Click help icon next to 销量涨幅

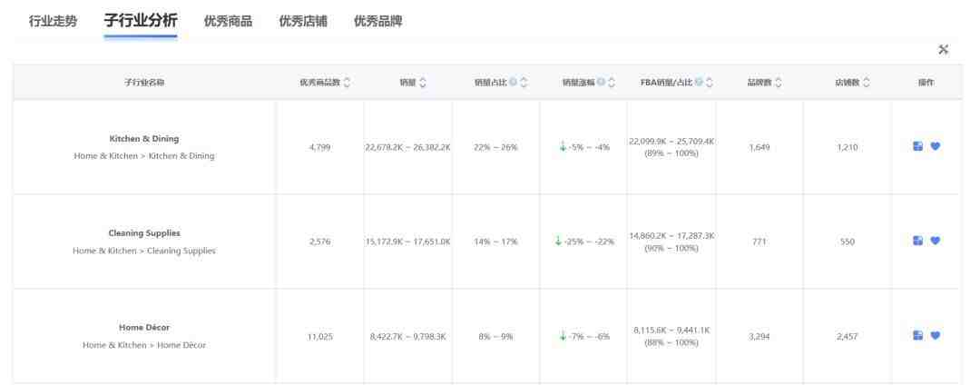click(601, 82)
